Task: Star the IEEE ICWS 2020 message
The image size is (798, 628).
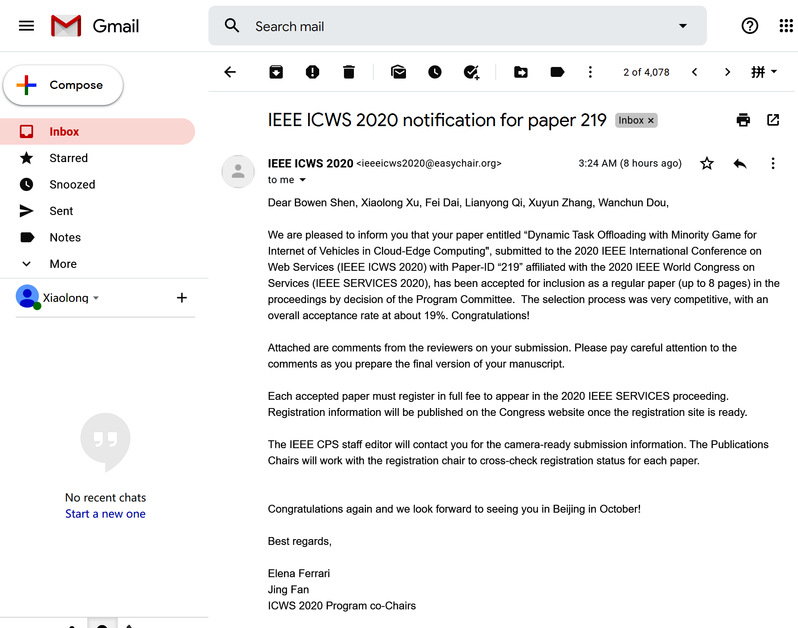Action: [x=707, y=163]
